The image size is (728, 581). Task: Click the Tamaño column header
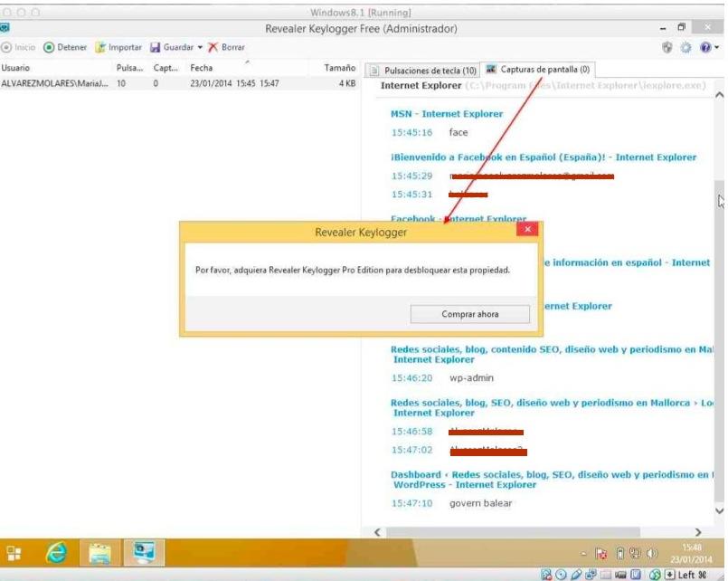click(339, 68)
